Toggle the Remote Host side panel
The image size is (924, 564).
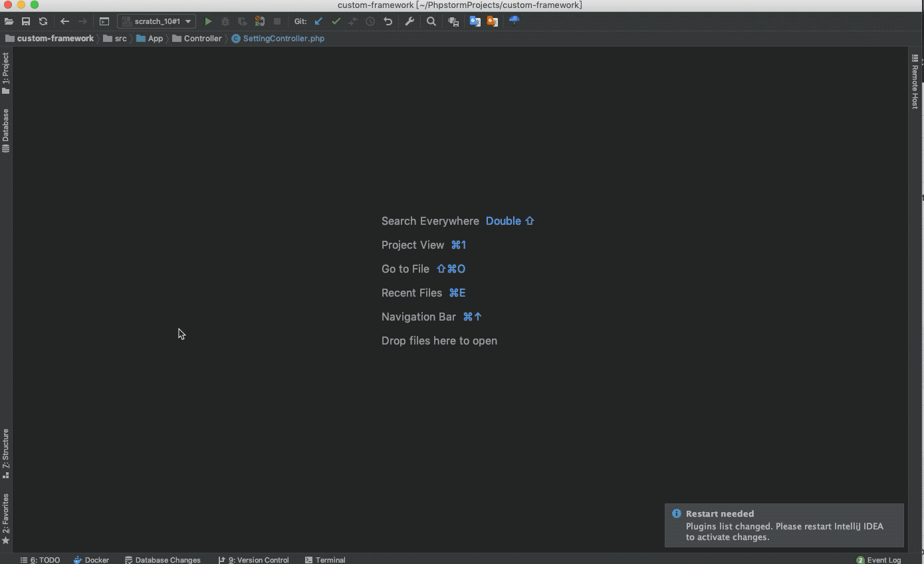point(915,82)
